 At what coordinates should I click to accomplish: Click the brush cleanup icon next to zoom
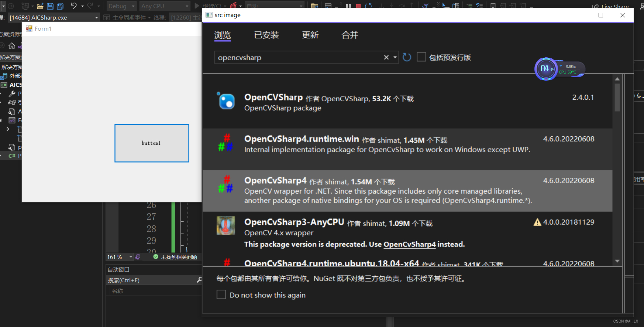(x=138, y=257)
